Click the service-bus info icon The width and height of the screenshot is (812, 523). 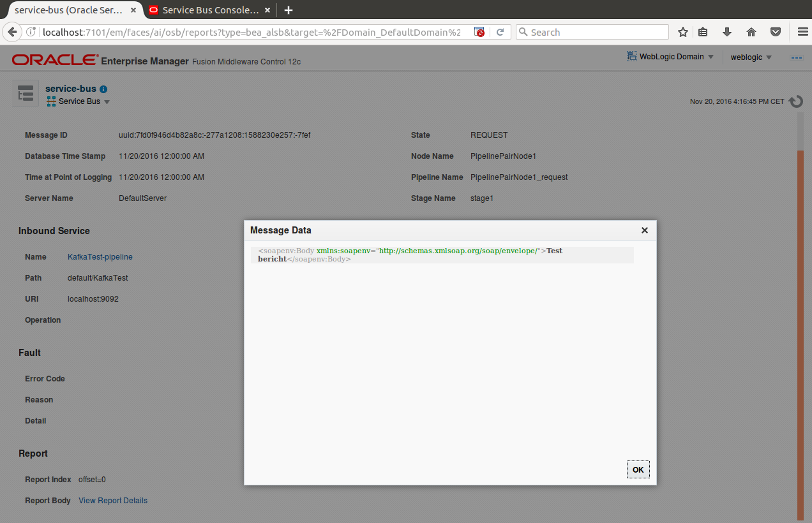coord(103,89)
